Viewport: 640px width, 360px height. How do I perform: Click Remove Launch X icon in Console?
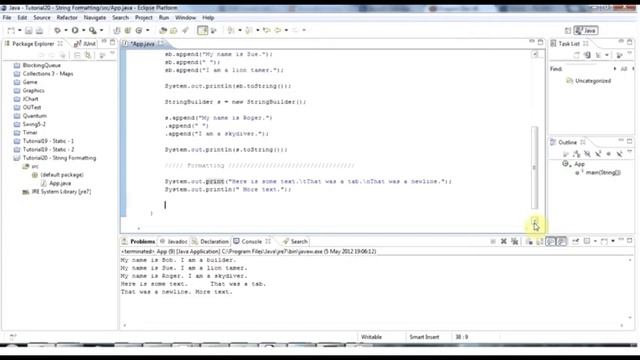(x=504, y=241)
